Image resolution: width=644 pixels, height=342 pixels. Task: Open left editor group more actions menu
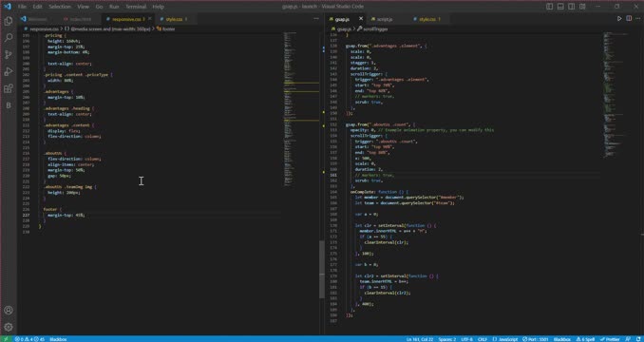tap(316, 19)
